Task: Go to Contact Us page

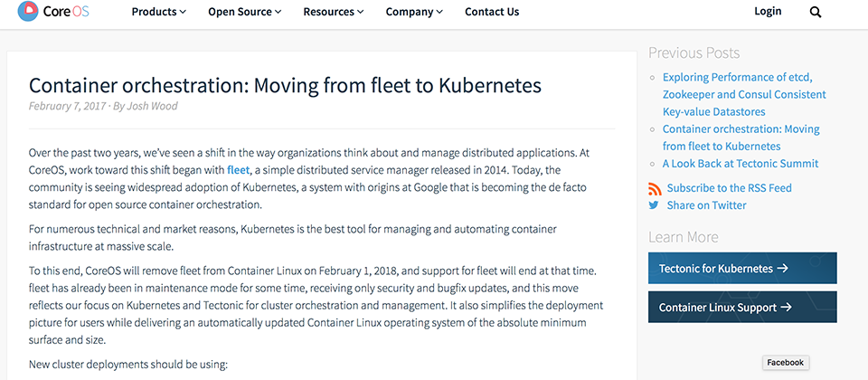Action: click(492, 12)
